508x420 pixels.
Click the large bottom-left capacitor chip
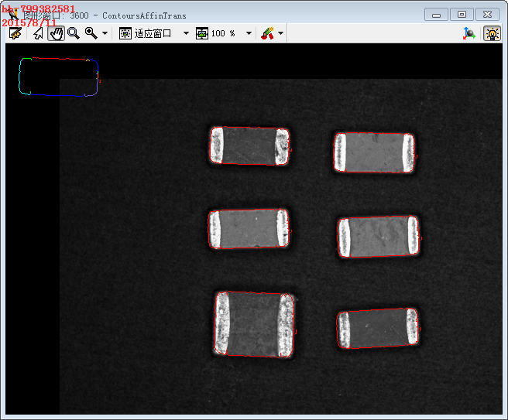(x=255, y=324)
